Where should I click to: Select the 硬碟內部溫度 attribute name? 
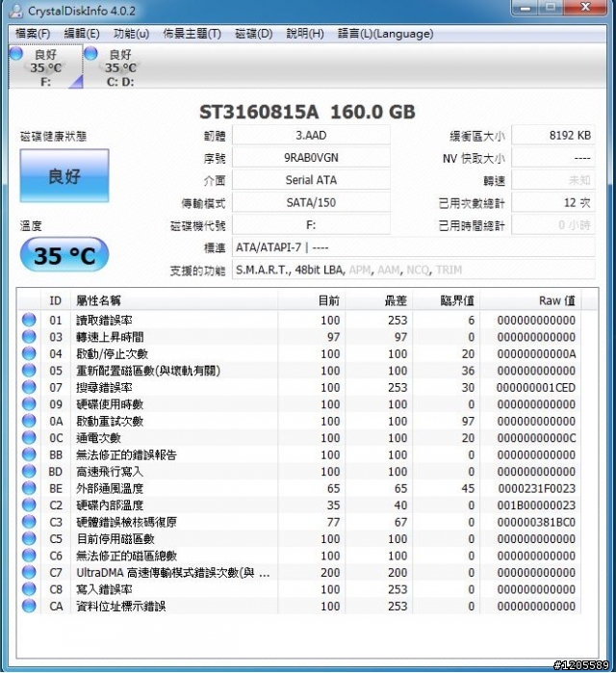coord(110,505)
